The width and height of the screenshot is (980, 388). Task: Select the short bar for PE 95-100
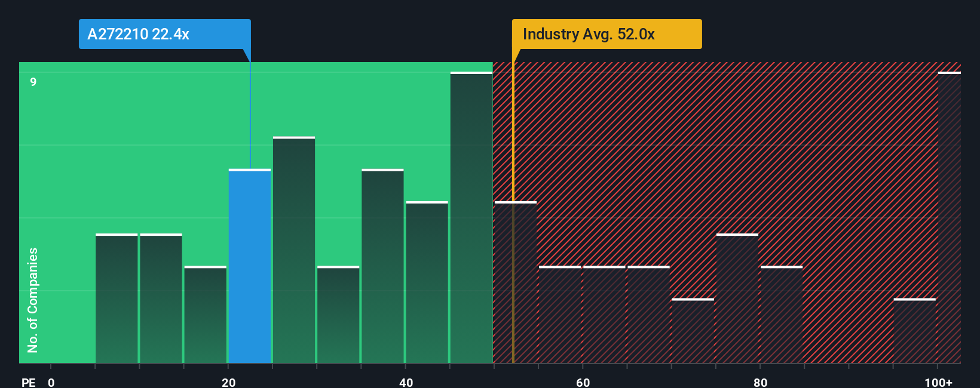[915, 331]
